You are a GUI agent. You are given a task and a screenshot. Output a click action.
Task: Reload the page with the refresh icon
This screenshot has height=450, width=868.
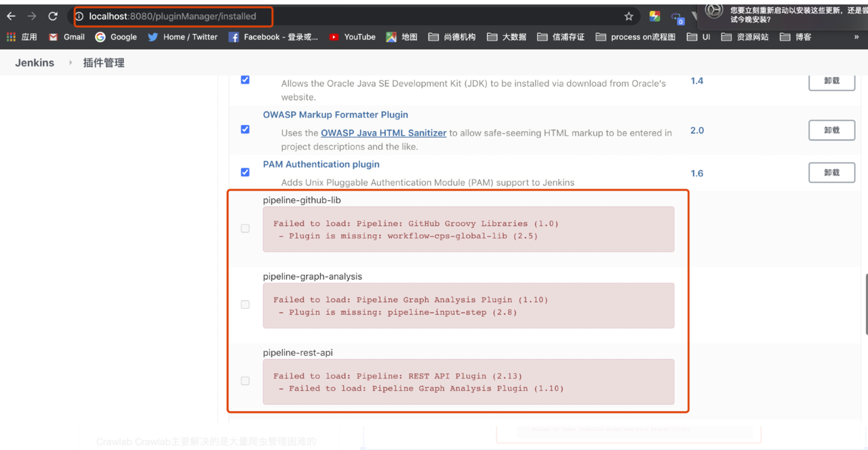(53, 16)
